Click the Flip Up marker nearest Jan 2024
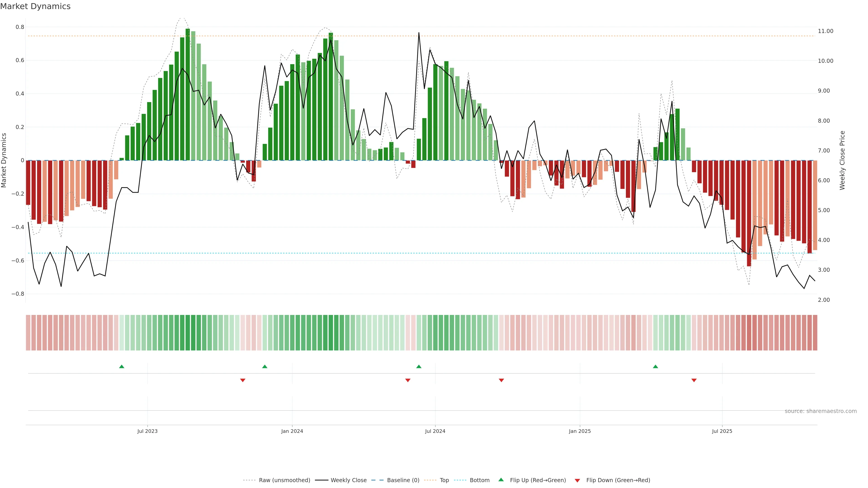 coord(264,366)
